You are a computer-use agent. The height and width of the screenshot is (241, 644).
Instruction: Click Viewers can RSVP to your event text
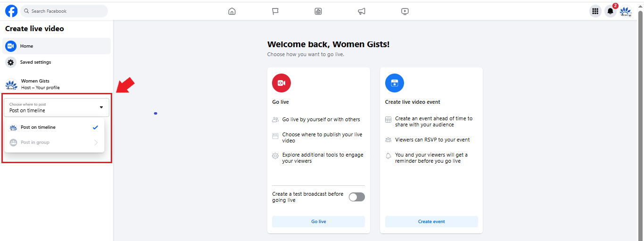tap(432, 140)
